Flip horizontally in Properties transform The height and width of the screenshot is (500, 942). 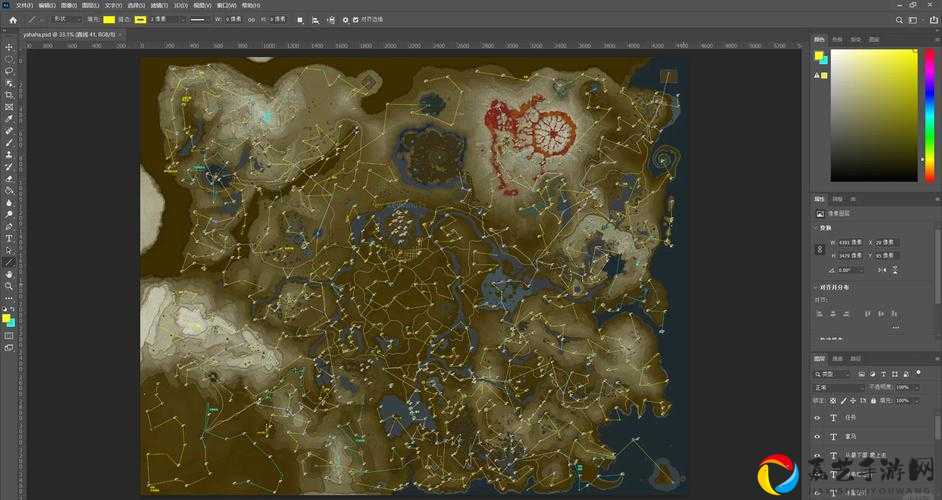click(x=881, y=270)
